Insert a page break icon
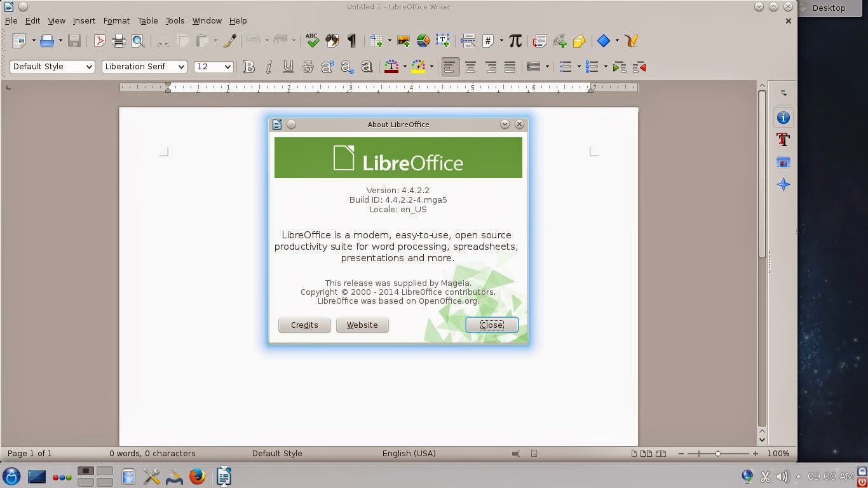868x488 pixels. tap(468, 41)
